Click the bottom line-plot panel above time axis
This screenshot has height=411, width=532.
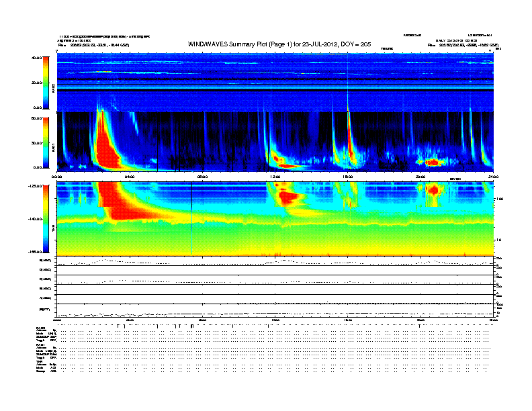pyautogui.click(x=275, y=310)
